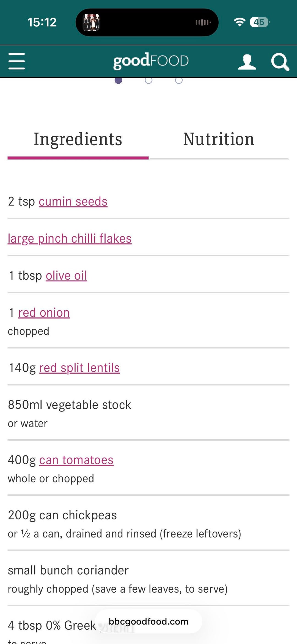Tap the now-playing album thumbnail

(x=91, y=22)
